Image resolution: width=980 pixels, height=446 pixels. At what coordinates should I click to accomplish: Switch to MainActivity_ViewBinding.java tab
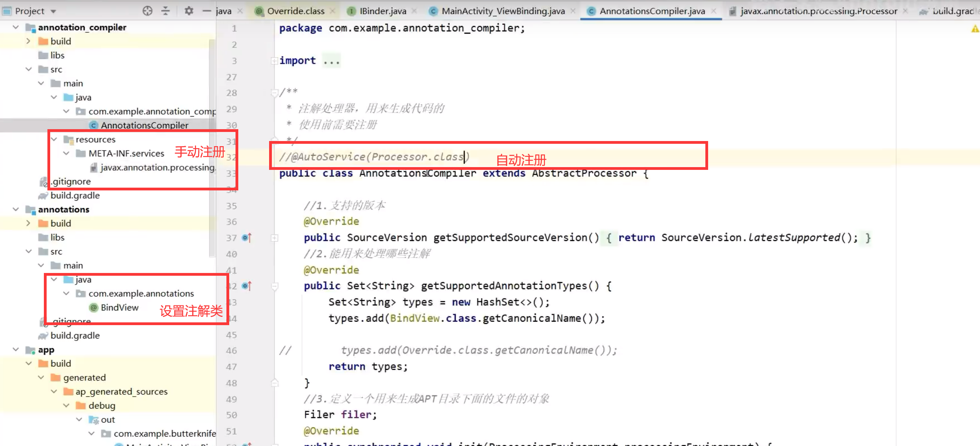coord(503,11)
